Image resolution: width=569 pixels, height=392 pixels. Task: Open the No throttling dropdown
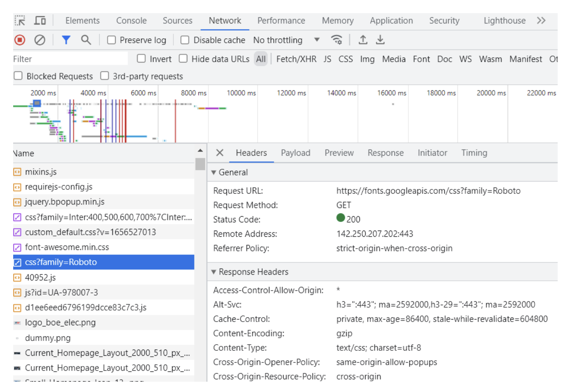(x=286, y=40)
